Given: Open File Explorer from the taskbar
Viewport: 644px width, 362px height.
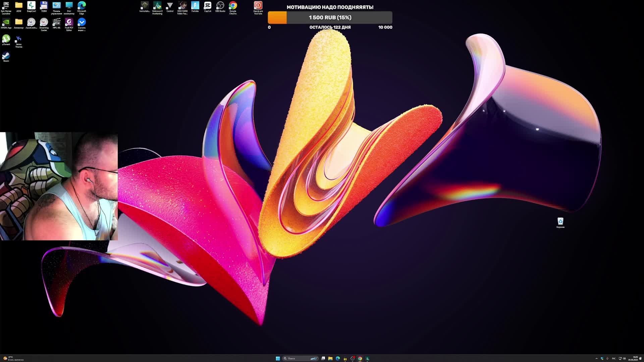Looking at the screenshot, I should (330, 358).
